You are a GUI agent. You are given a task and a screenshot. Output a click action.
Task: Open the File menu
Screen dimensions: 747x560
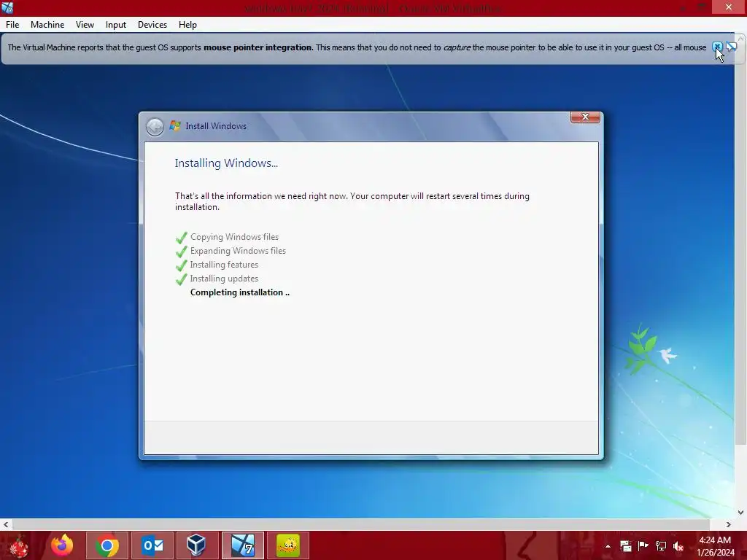point(12,25)
